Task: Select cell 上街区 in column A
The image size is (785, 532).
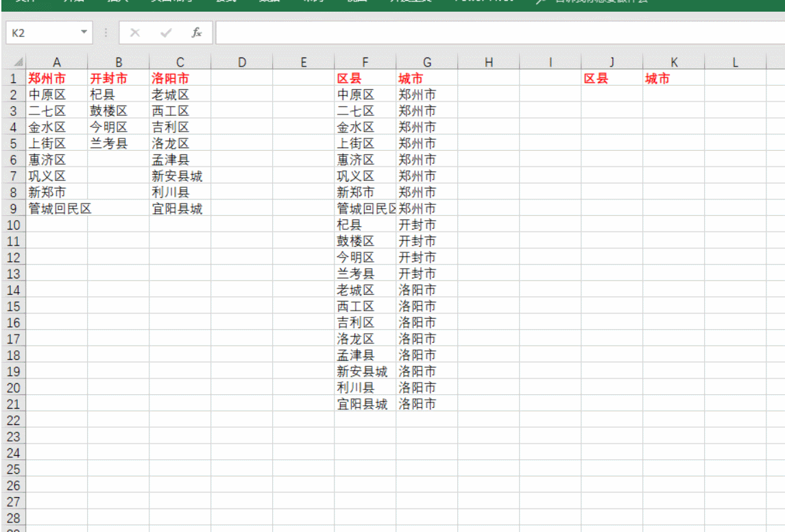Action: click(57, 143)
